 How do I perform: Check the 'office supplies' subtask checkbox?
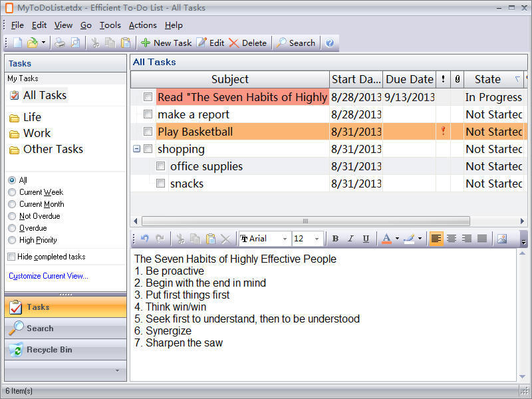click(160, 166)
